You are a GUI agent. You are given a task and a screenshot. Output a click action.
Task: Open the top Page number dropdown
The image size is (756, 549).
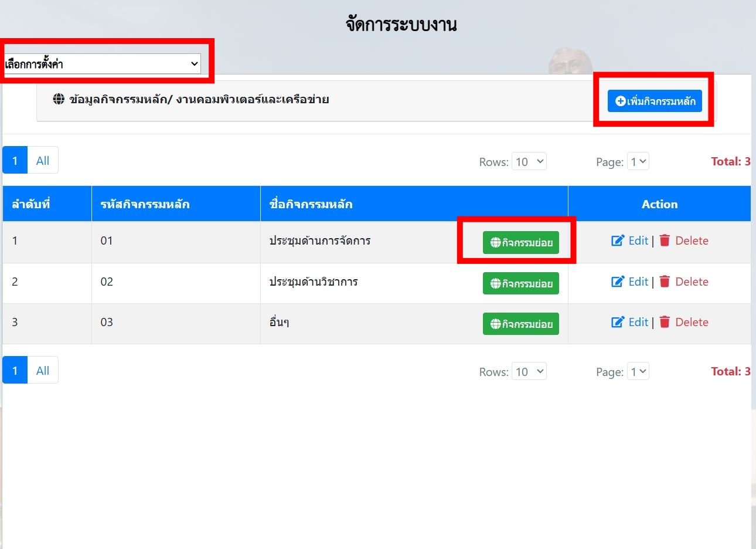[638, 161]
